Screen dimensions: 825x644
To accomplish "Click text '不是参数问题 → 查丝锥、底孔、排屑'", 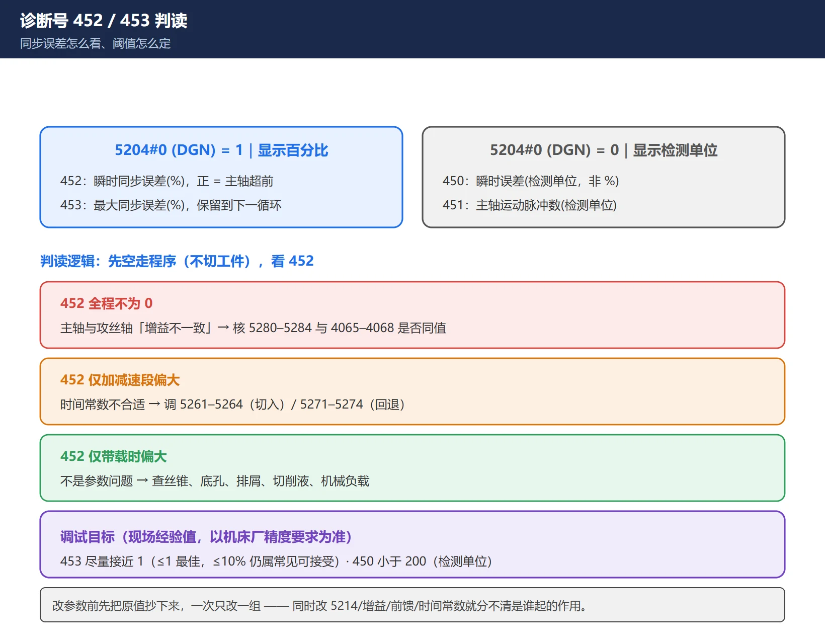I will (x=215, y=481).
